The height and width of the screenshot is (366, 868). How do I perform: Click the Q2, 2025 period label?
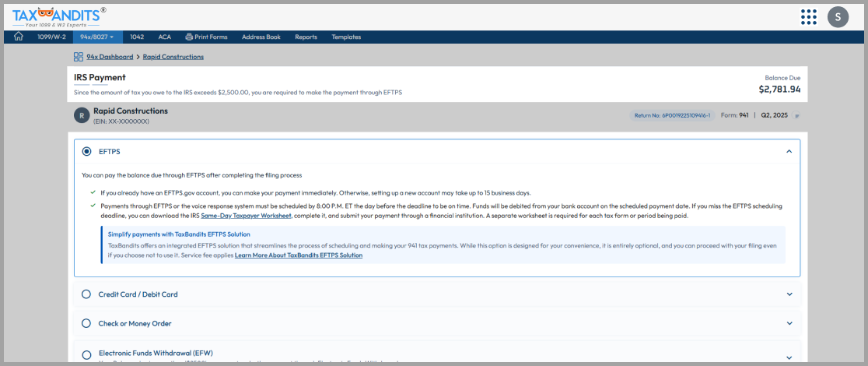pos(773,116)
